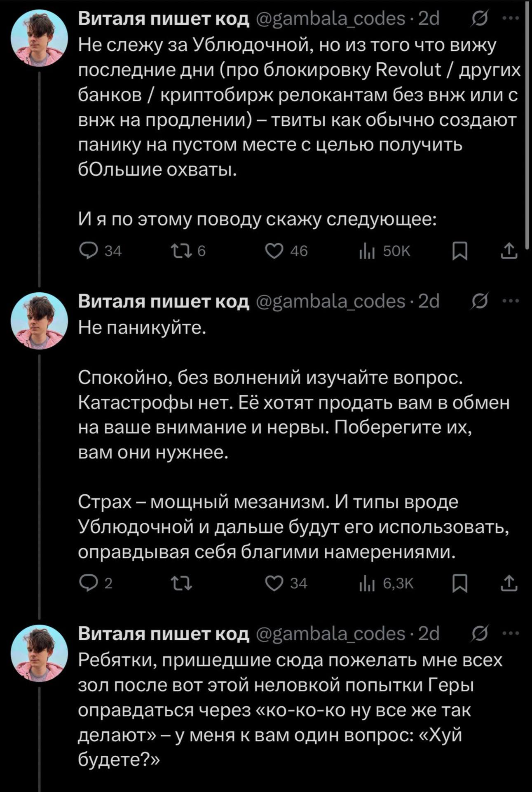Bookmark the first tweet about Revolut
Image resolution: width=532 pixels, height=792 pixels.
coord(459,251)
